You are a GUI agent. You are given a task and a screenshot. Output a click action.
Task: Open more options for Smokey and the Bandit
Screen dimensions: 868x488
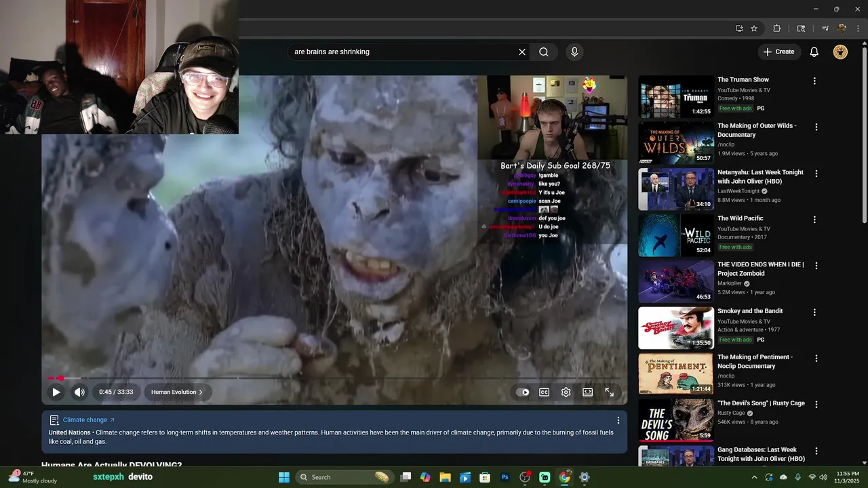[814, 312]
